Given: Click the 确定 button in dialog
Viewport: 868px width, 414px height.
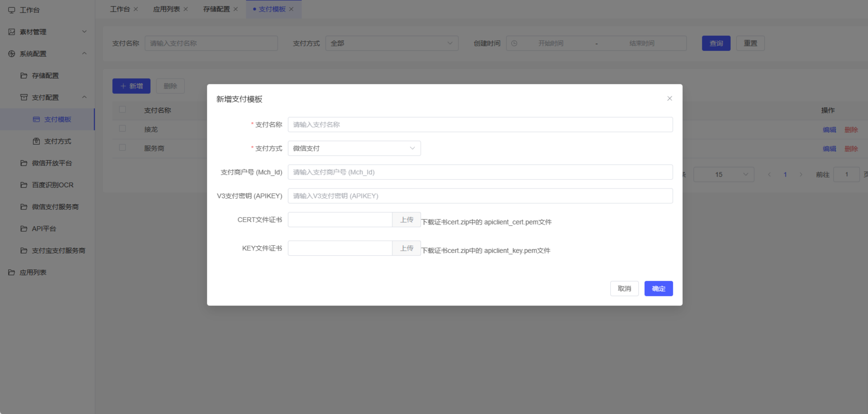Looking at the screenshot, I should click(x=658, y=289).
